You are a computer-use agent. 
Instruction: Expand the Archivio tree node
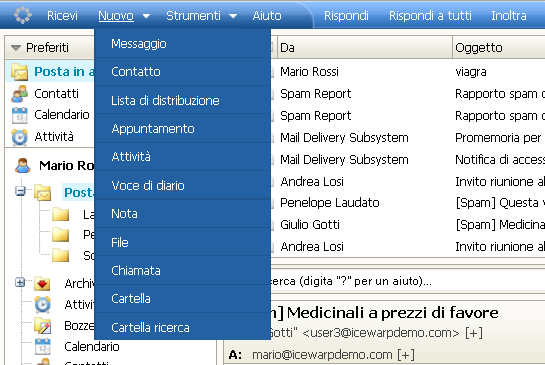[20, 282]
